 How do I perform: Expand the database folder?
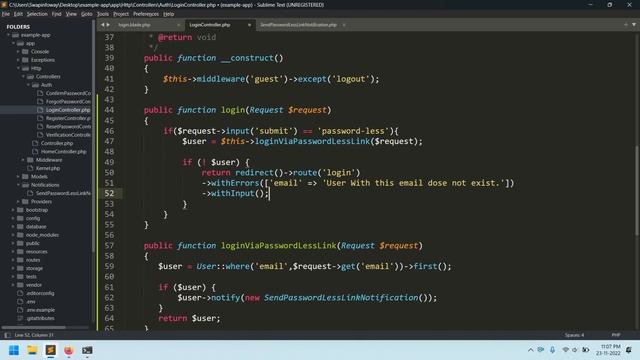point(13,227)
